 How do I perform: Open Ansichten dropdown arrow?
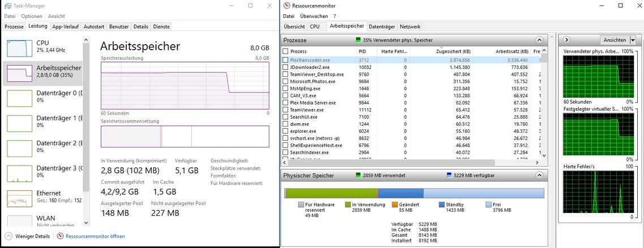pos(633,40)
